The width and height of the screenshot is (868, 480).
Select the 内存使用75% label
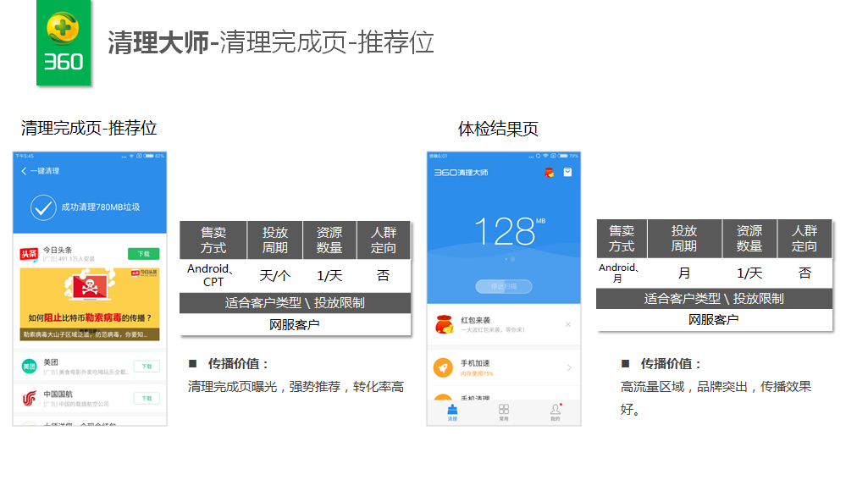tap(477, 373)
